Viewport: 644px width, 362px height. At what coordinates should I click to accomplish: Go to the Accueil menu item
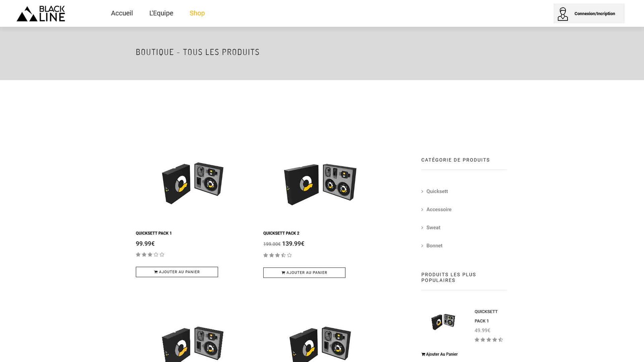click(x=122, y=13)
